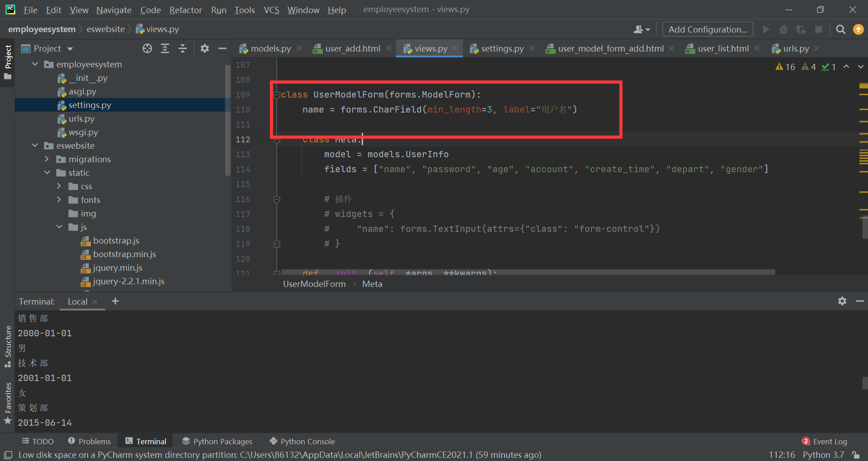Collapse the js folder

coord(59,227)
